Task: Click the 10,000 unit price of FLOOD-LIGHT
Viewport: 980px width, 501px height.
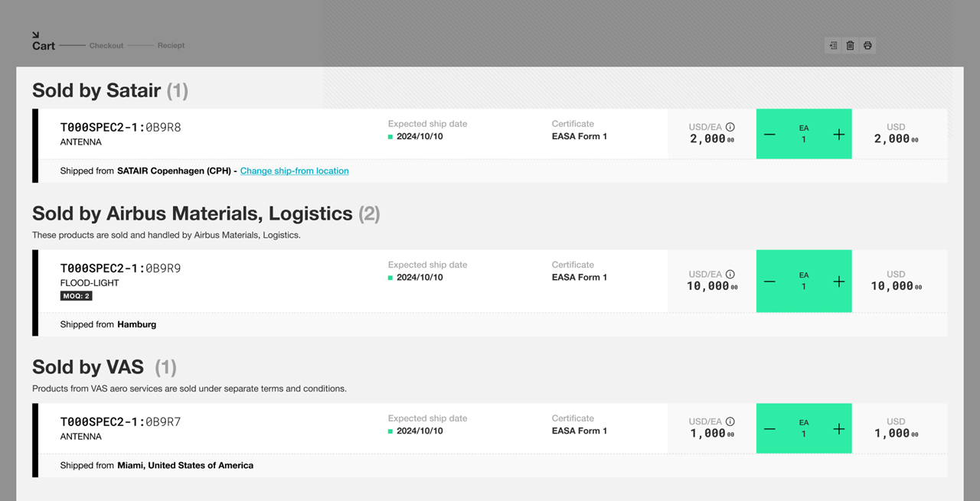Action: [x=712, y=286]
